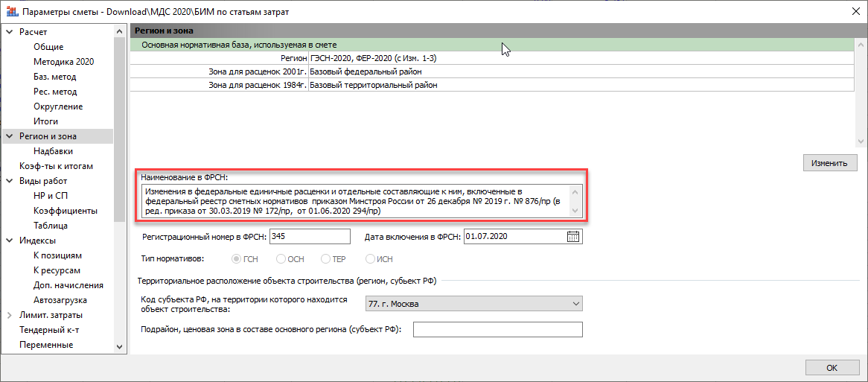Click the Подрайон, ценовая зона input field

click(x=498, y=329)
